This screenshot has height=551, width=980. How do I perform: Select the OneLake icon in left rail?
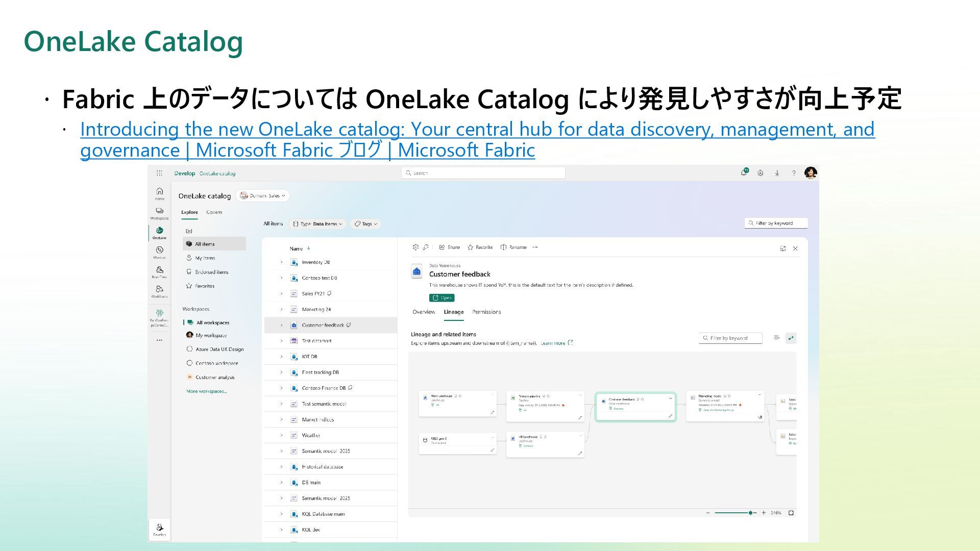(159, 233)
